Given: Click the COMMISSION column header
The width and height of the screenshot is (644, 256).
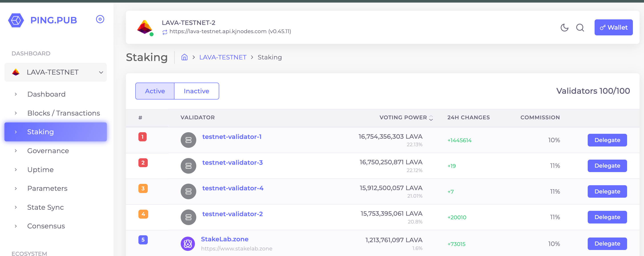Looking at the screenshot, I should [x=540, y=118].
